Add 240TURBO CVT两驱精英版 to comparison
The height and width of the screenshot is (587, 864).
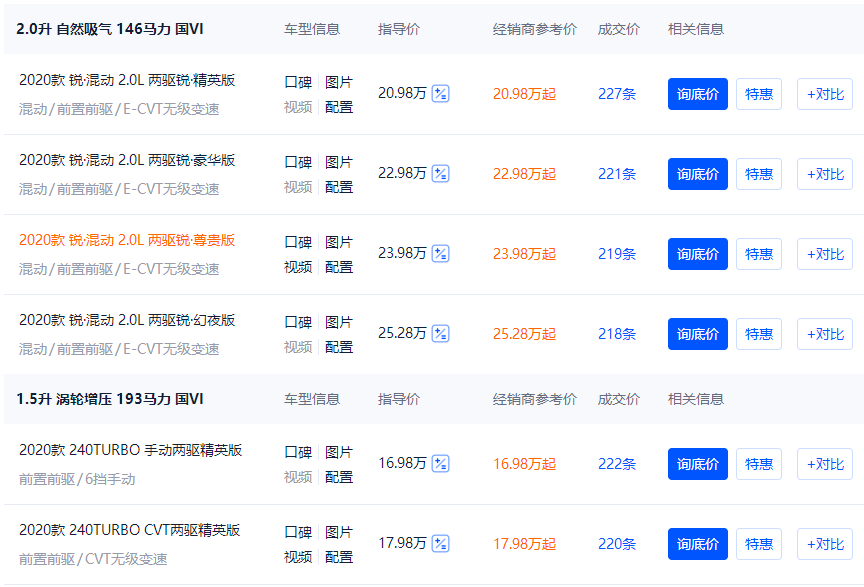825,544
